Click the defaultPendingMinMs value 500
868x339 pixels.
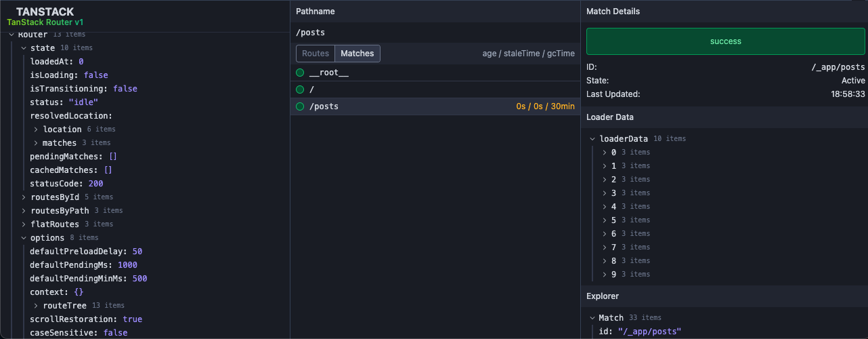tap(139, 279)
